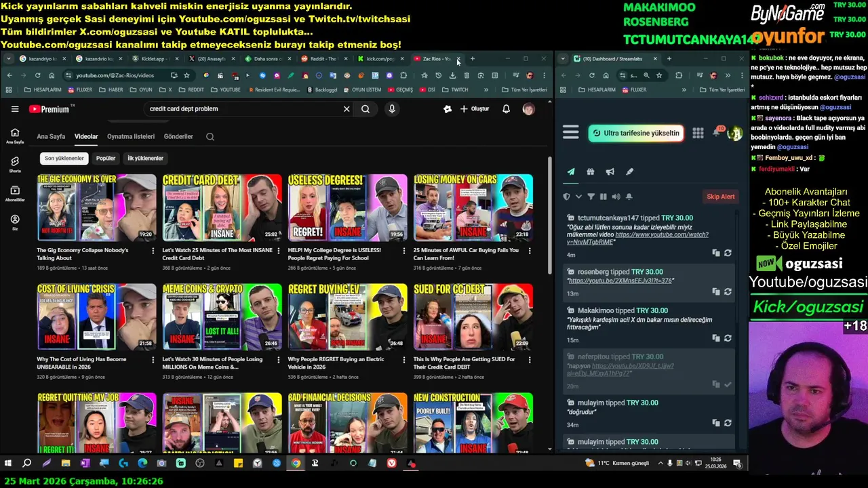Expand hidden bookmarks chevron in YouTube Chrome window

[486, 89]
